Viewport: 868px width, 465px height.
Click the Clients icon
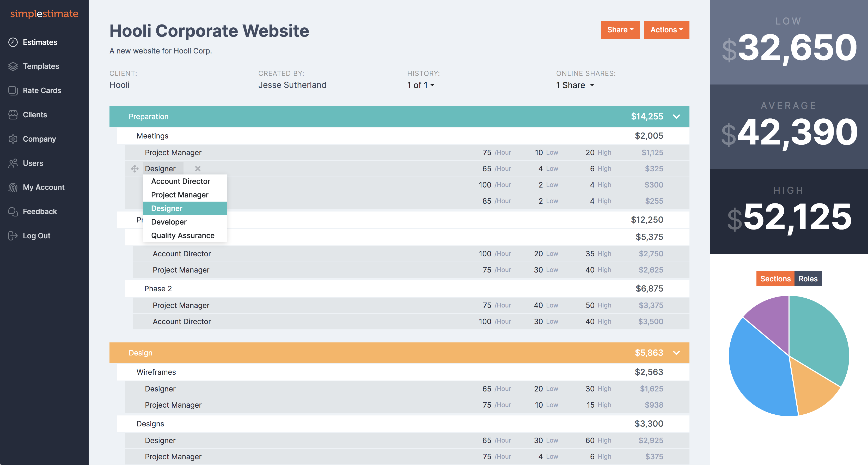(x=13, y=115)
